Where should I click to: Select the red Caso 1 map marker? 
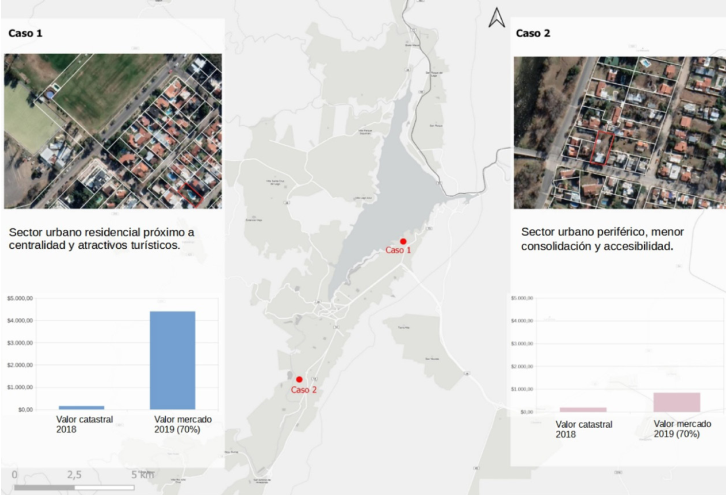(x=403, y=241)
